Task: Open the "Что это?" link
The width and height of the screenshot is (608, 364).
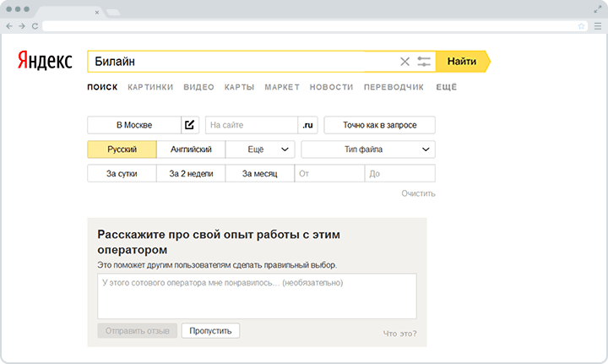Action: pyautogui.click(x=399, y=333)
